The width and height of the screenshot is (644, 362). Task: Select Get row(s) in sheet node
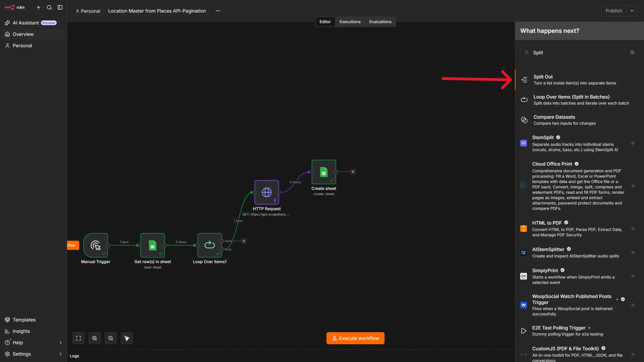point(152,245)
